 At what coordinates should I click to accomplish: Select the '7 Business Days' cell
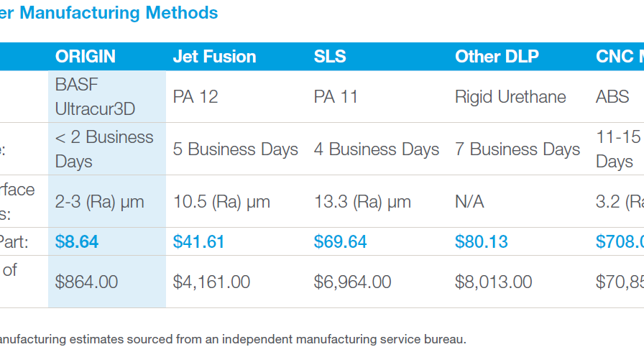517,149
